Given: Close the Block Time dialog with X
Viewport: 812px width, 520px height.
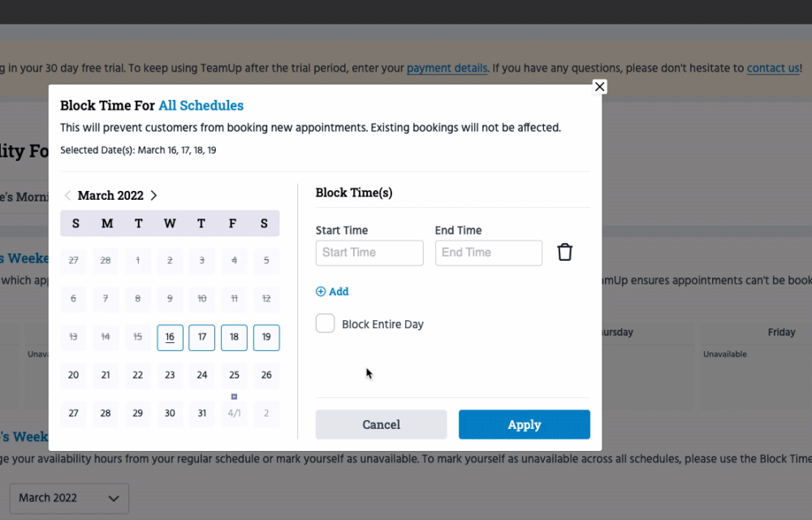Looking at the screenshot, I should click(599, 86).
